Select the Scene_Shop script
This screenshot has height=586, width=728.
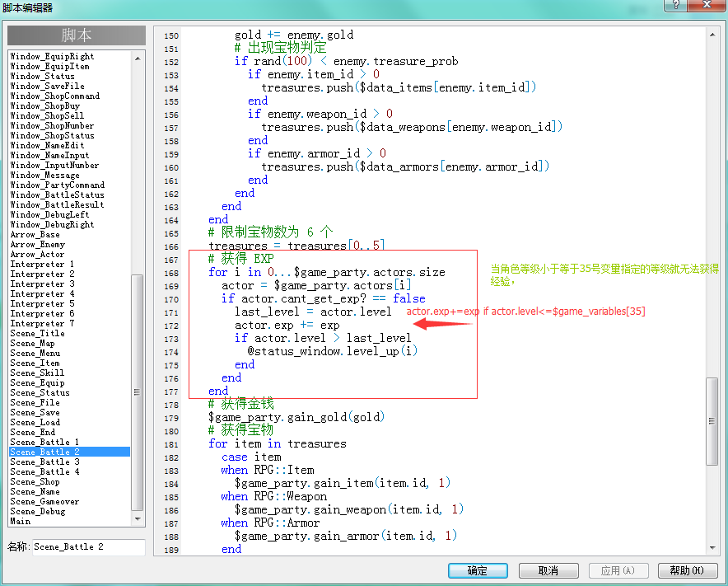35,482
